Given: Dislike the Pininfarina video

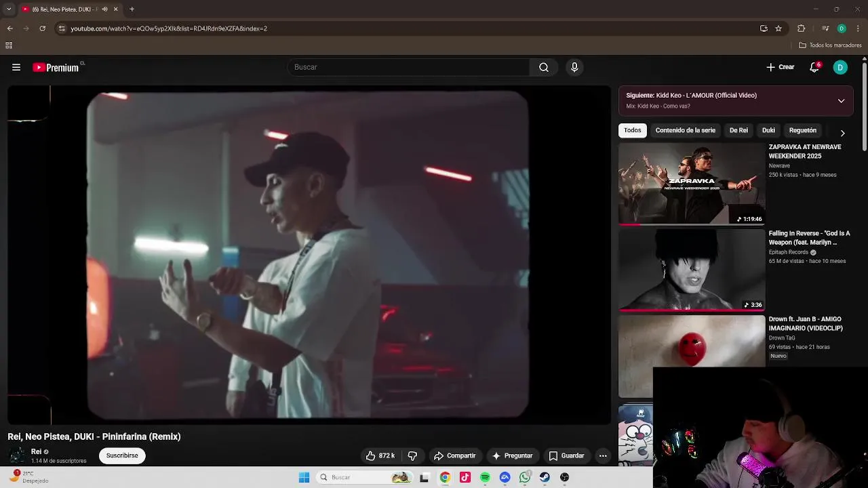Looking at the screenshot, I should (412, 455).
